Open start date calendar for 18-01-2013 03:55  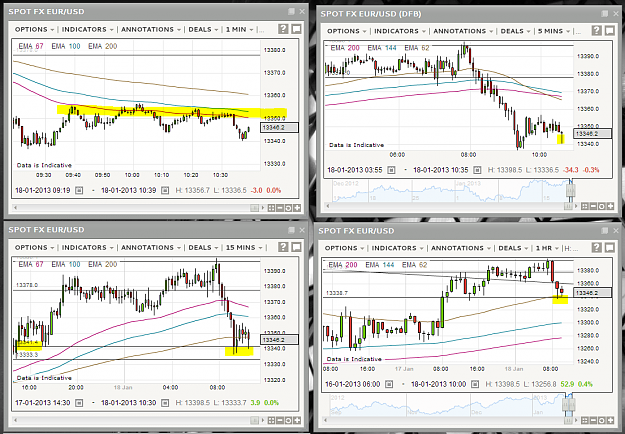tap(391, 170)
